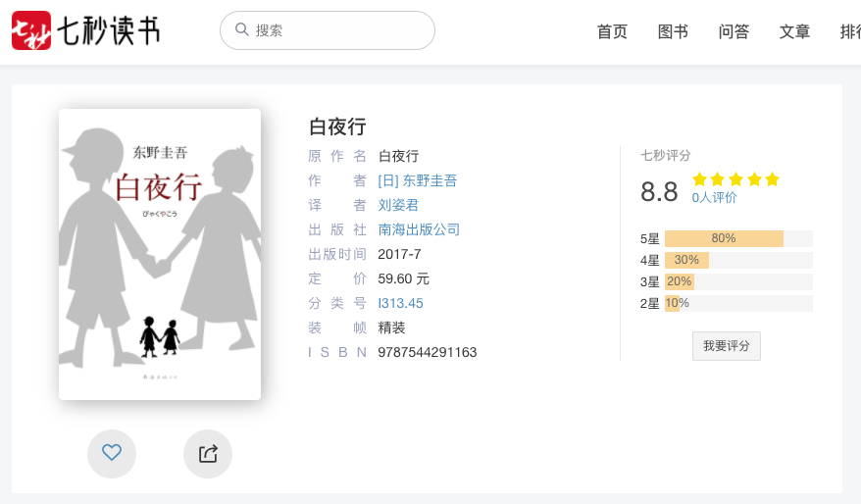Click the 4星 30% rating bar
The width and height of the screenshot is (861, 504).
tap(738, 260)
